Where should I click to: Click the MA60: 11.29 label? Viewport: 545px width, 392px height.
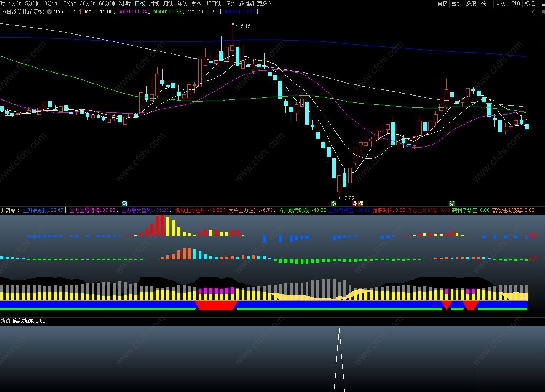(167, 12)
